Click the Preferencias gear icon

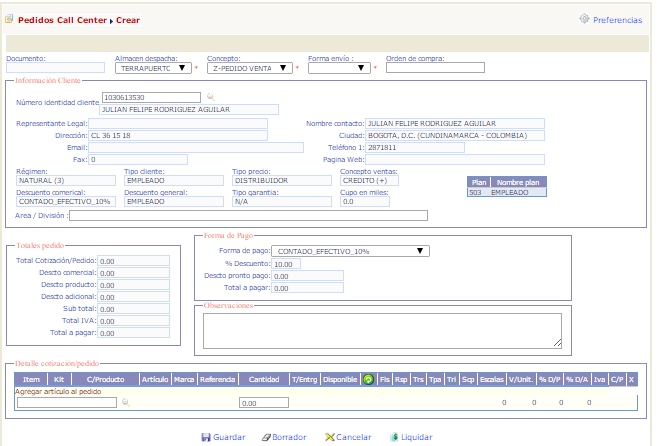584,19
